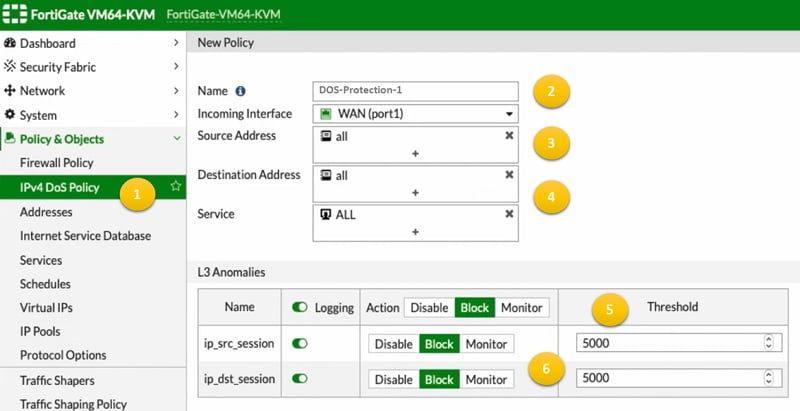Remove ALL from Service field
Screen dimensions: 800x411
click(509, 214)
